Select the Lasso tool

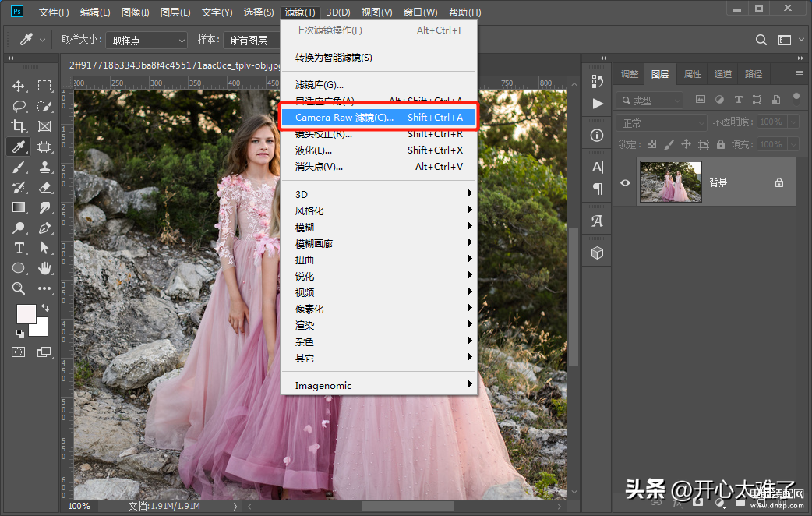click(19, 106)
